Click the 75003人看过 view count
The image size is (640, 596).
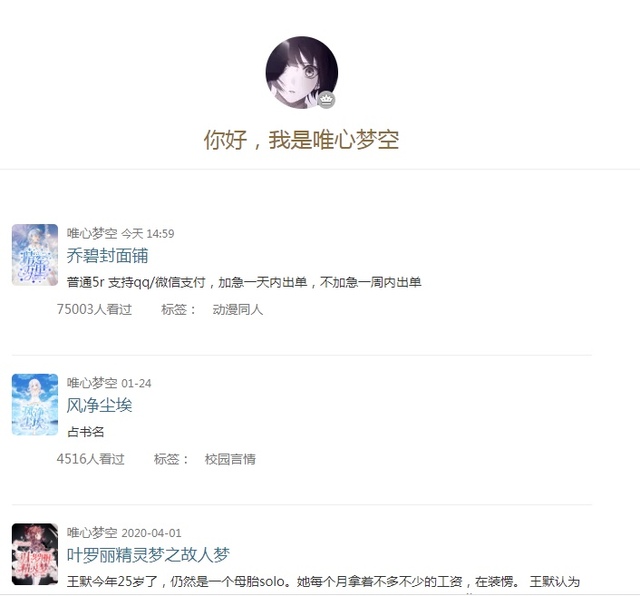point(94,309)
